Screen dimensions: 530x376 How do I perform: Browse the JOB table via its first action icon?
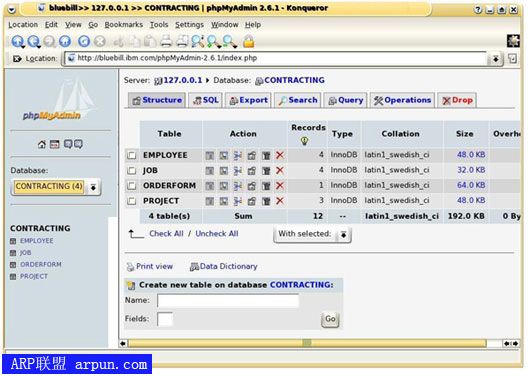[x=210, y=170]
